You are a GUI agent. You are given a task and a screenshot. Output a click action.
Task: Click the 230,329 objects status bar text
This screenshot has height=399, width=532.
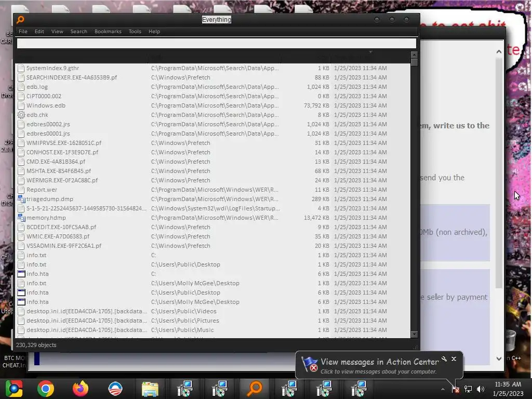[x=36, y=345]
